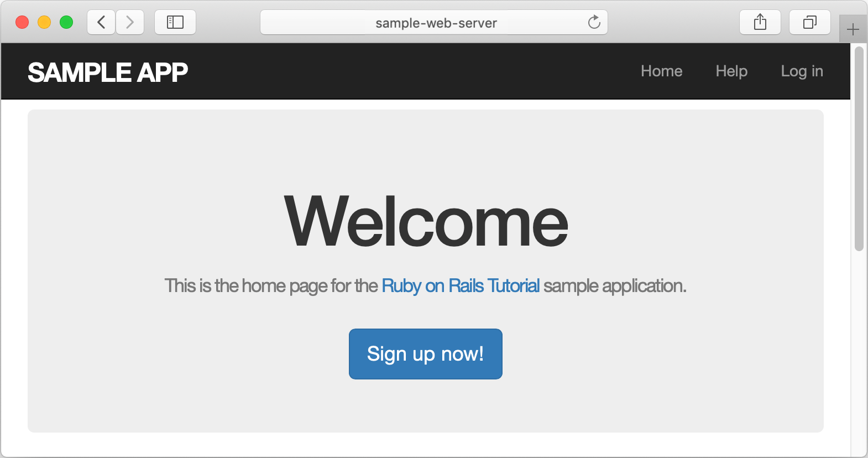This screenshot has width=868, height=458.
Task: Reload the page using the refresh icon
Action: 594,22
